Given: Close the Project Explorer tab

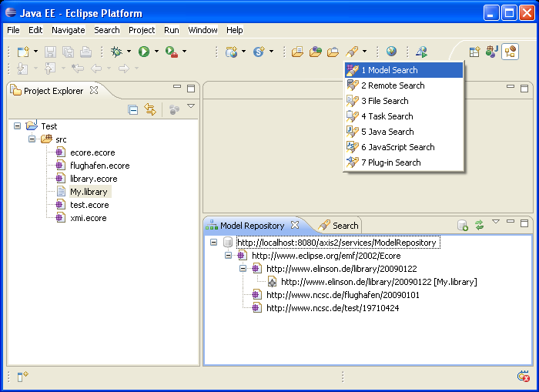Looking at the screenshot, I should [94, 90].
